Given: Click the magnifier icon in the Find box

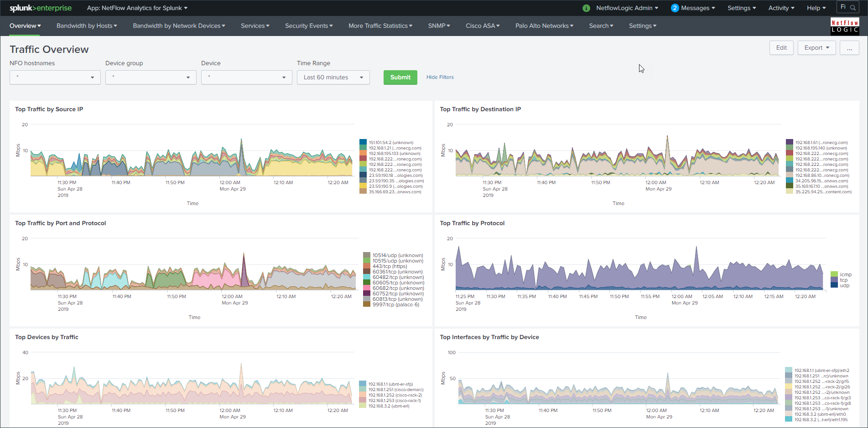Looking at the screenshot, I should click(x=852, y=8).
